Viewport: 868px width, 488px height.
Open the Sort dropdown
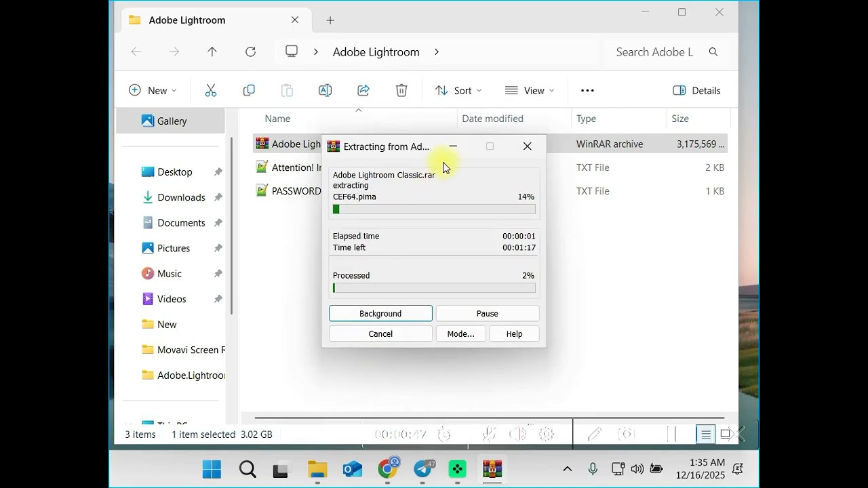pos(458,90)
